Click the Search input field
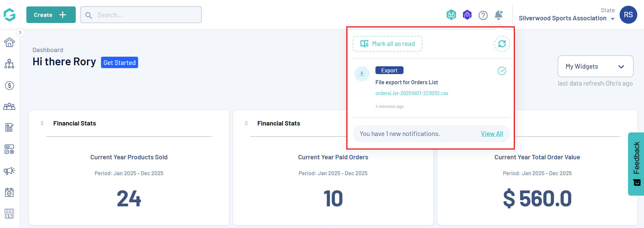Image resolution: width=644 pixels, height=228 pixels. [145, 15]
